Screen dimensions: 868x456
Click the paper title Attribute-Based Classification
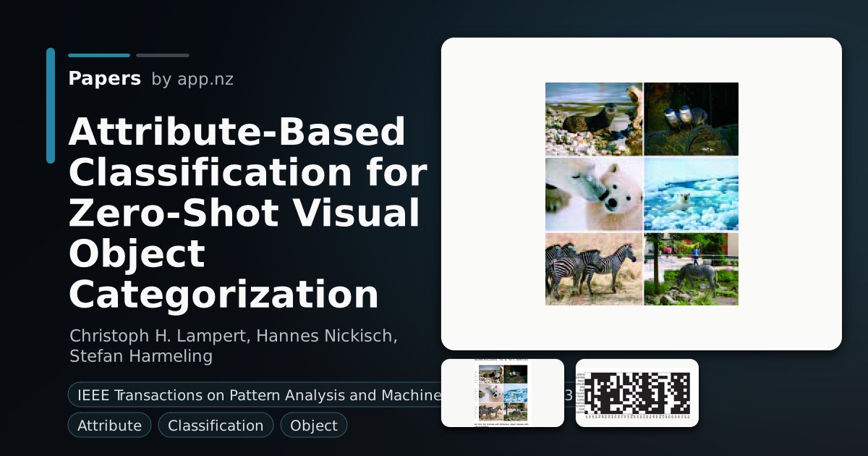pos(247,214)
